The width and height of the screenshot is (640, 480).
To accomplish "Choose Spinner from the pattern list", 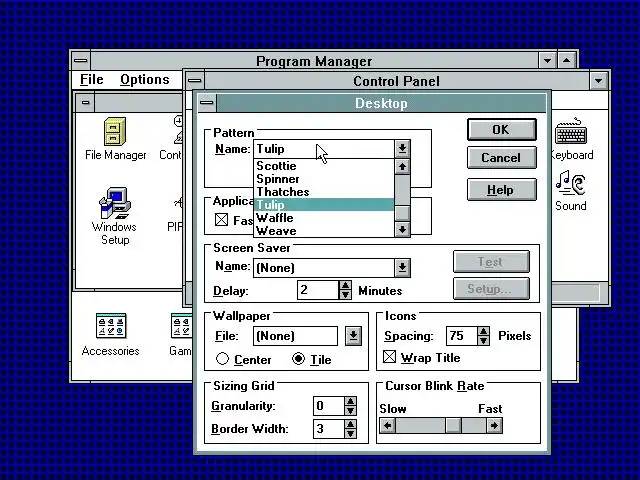I will 324,179.
